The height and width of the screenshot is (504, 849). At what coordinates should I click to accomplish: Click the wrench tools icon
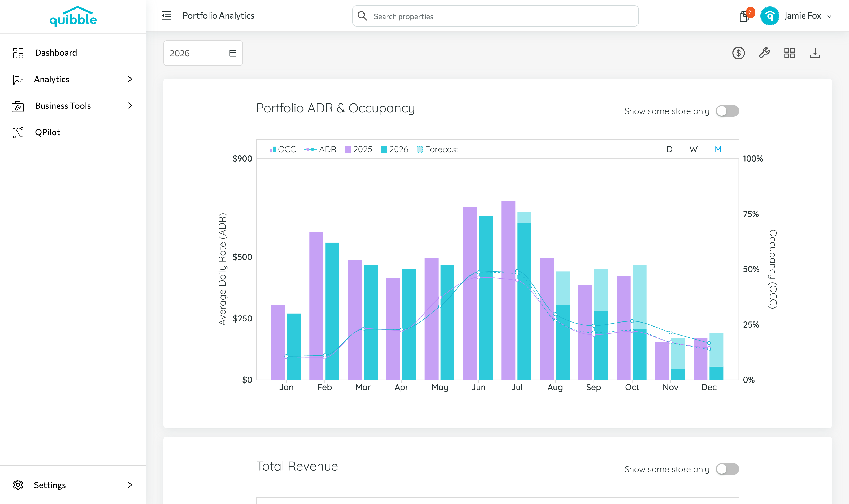coord(764,53)
